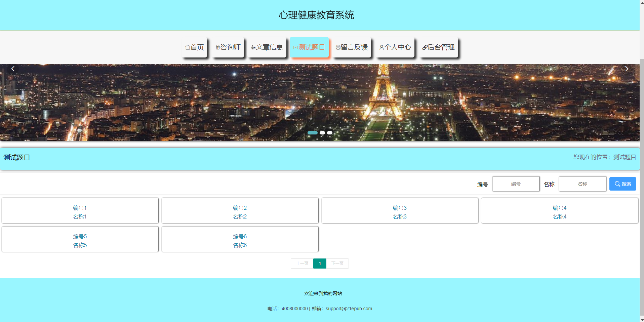Screen dimensions: 644x322
Task: Focus the 编号 search input
Action: (x=516, y=184)
